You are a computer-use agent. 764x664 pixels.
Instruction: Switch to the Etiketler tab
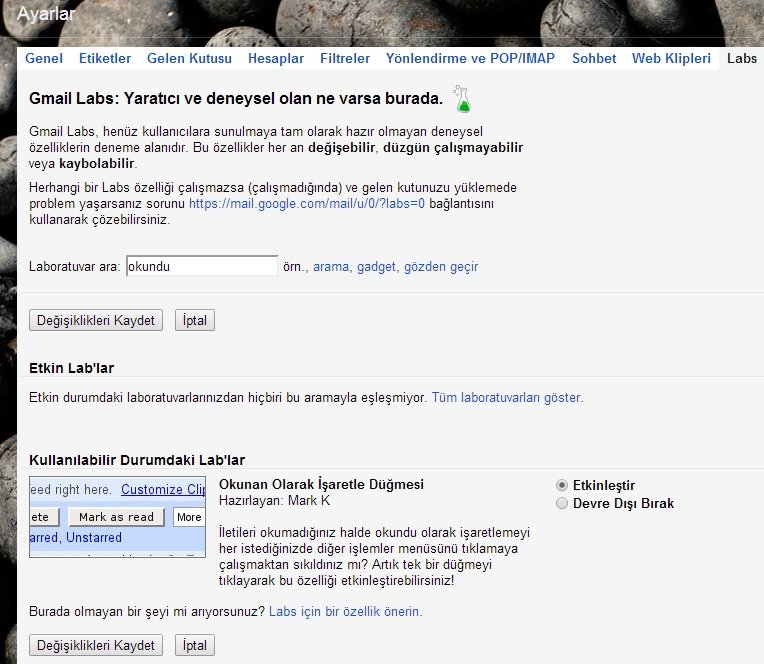pyautogui.click(x=105, y=58)
